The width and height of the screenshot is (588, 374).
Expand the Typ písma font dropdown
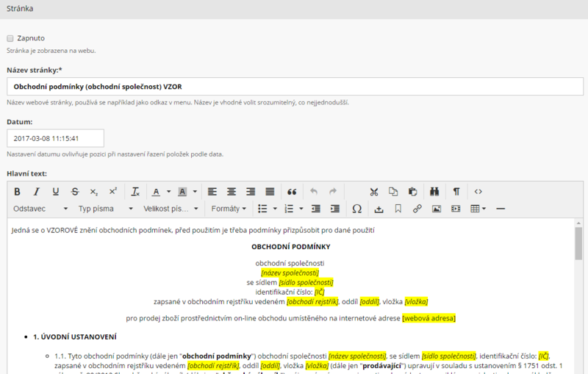105,209
